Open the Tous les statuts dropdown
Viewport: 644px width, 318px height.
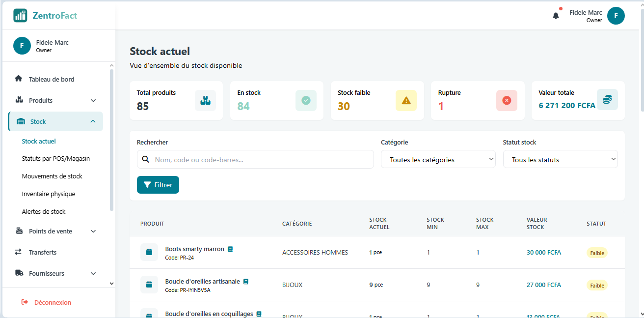point(560,159)
